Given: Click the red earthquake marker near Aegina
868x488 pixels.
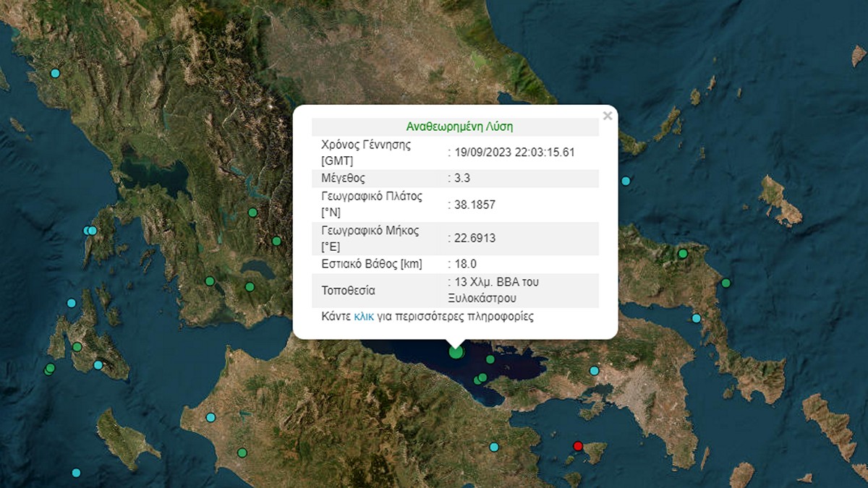Looking at the screenshot, I should coord(577,445).
